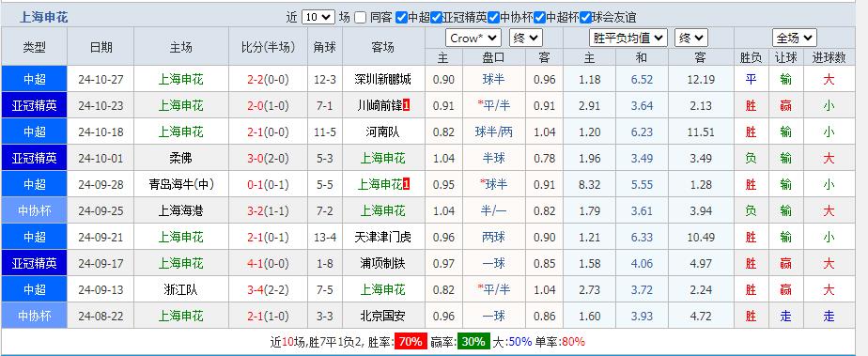Image resolution: width=868 pixels, height=356 pixels.
Task: Open the 3-4(2-2) score at 浙江队
Action: click(x=268, y=289)
